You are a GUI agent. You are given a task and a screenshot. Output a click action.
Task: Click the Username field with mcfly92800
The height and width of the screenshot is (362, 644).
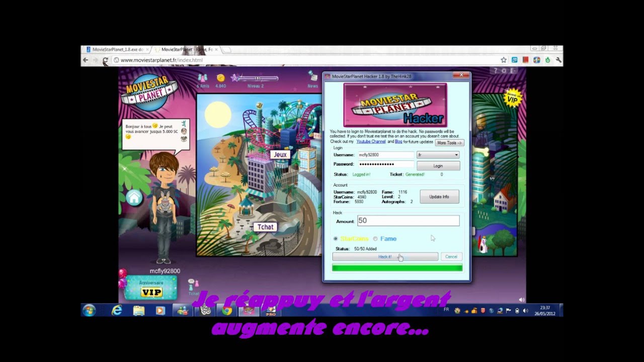click(385, 155)
